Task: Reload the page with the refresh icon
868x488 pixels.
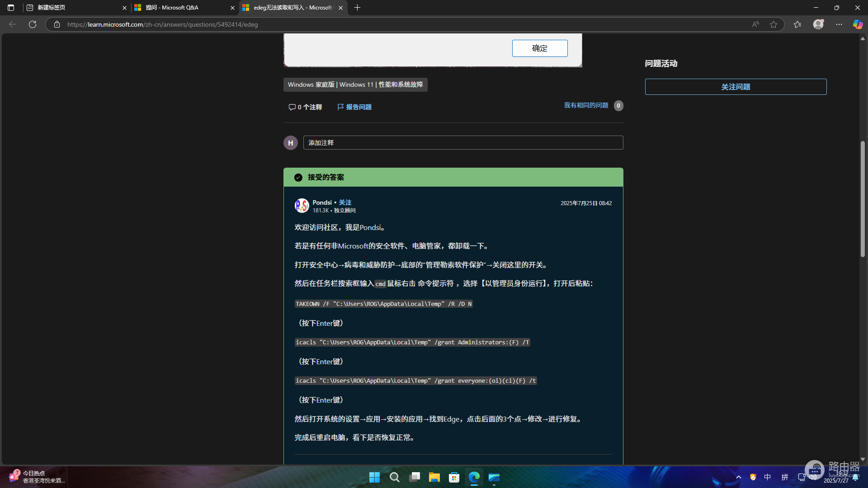Action: click(x=33, y=24)
